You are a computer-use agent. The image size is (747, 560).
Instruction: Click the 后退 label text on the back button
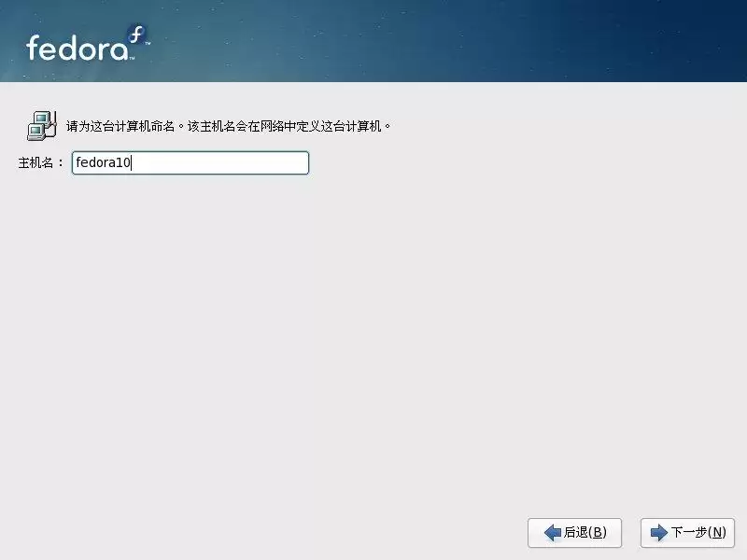587,533
